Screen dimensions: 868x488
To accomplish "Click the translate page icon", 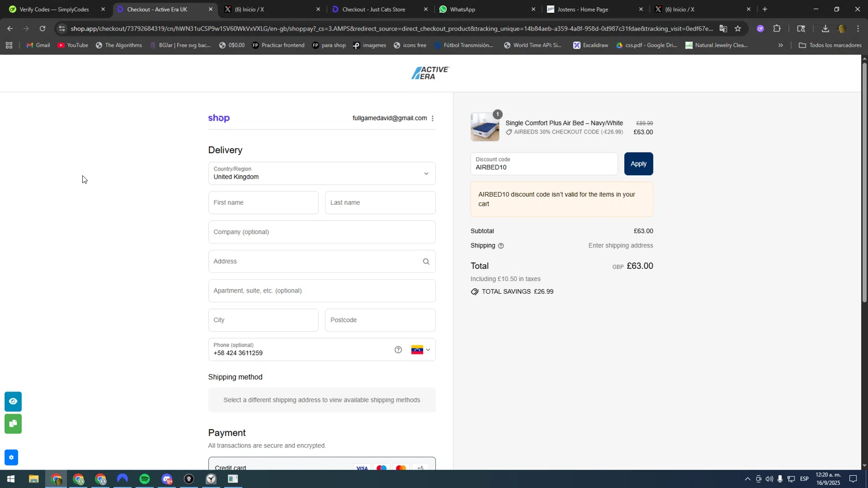I will coord(723,28).
